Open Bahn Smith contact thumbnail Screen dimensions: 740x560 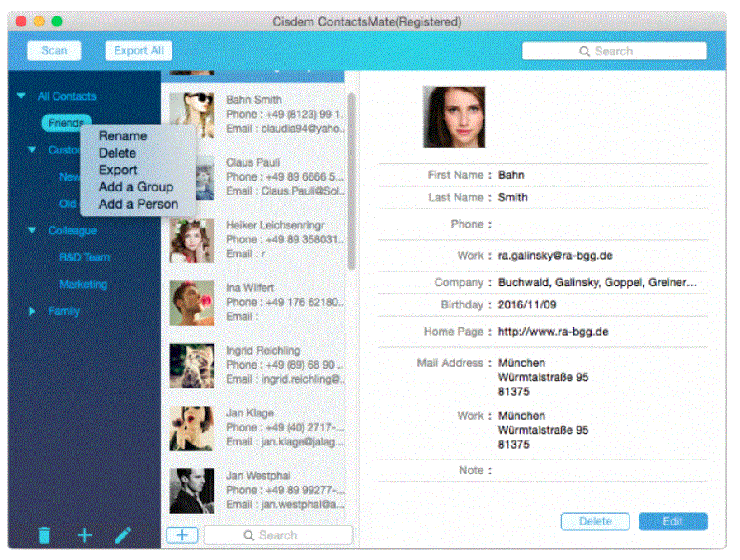192,115
